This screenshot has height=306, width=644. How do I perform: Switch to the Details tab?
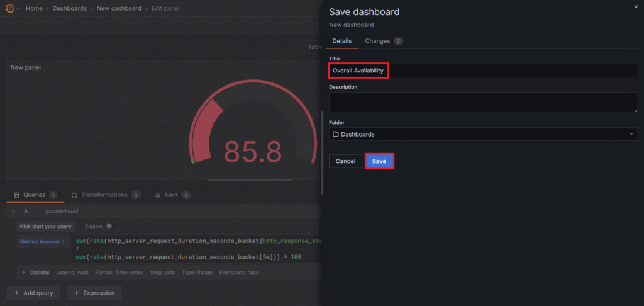click(x=341, y=41)
